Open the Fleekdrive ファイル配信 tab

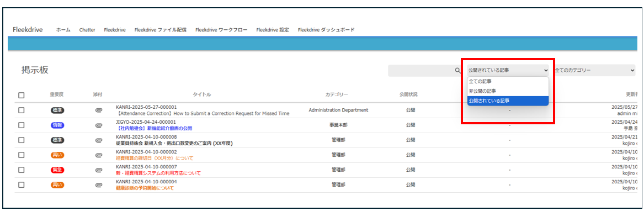[x=161, y=30]
